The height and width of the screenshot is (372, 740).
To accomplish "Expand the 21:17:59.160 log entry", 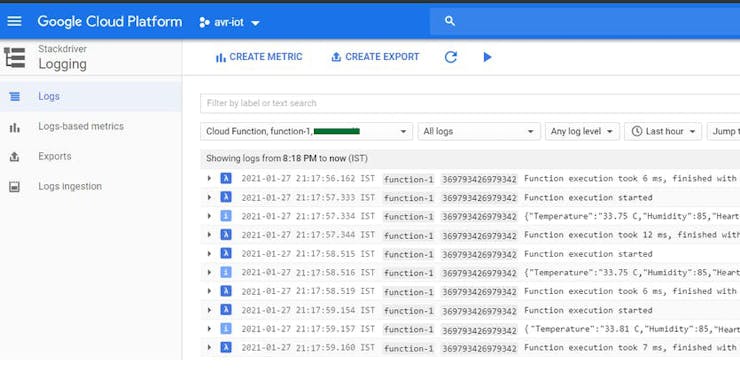I will click(209, 347).
